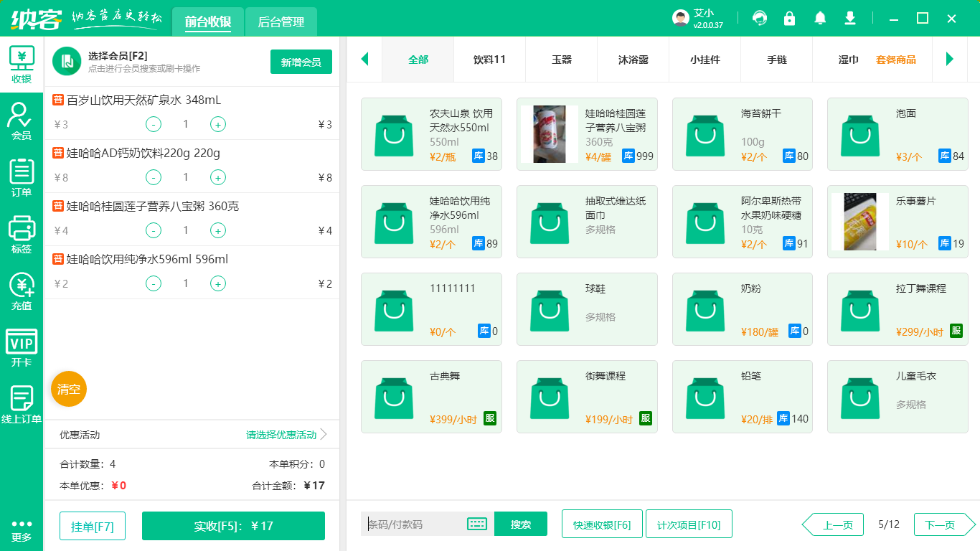The image size is (980, 551).
Task: Increase quantity of 娃哈哈AD钙奶饮料
Action: (218, 177)
